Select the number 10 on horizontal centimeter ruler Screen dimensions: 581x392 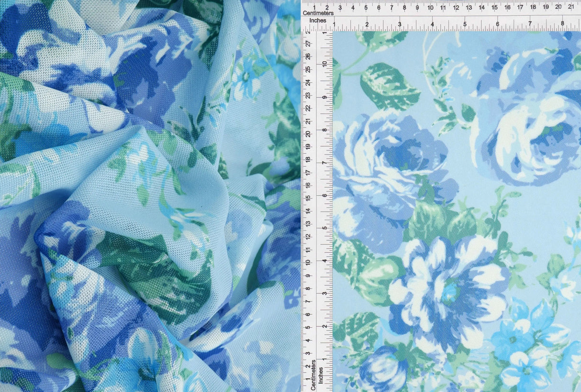430,8
